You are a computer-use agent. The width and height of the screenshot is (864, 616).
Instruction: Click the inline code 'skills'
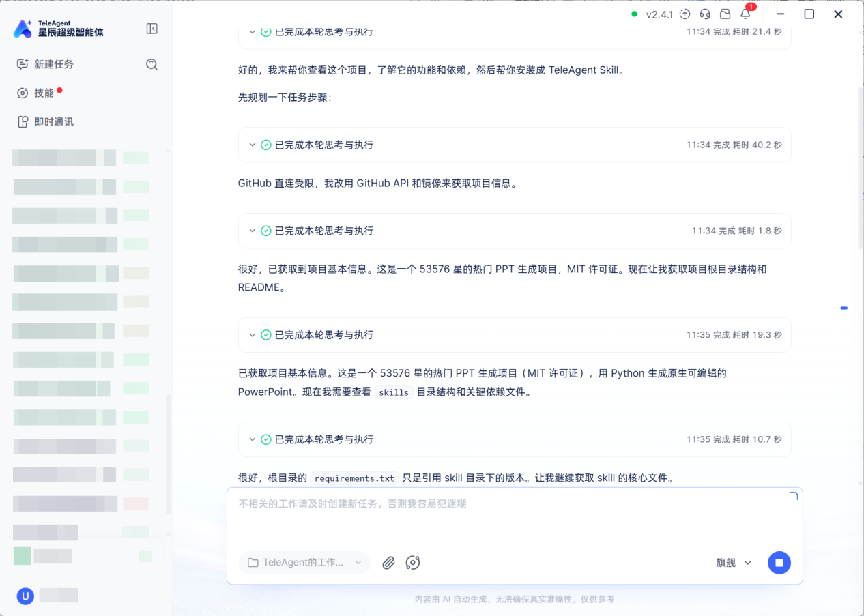[394, 392]
